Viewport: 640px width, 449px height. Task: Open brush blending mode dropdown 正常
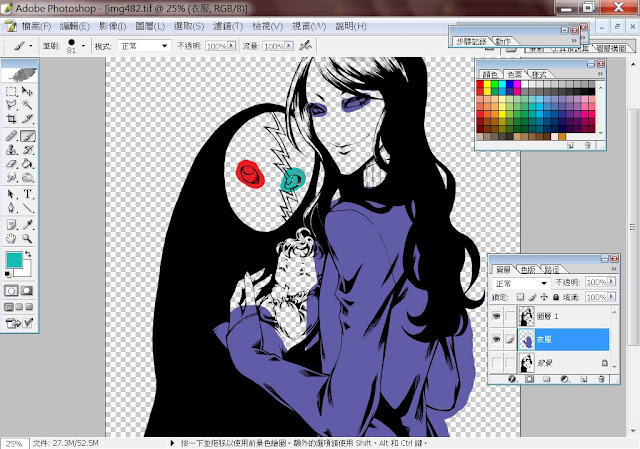[x=144, y=46]
